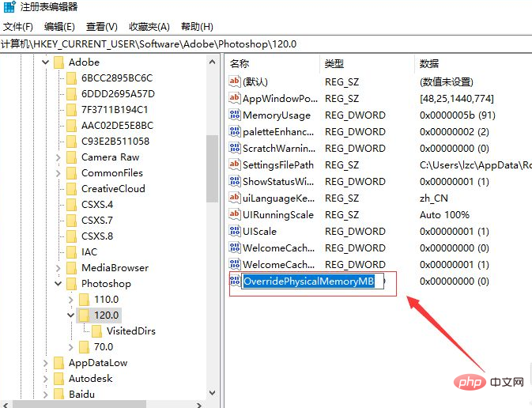Select the 6DDD2695A57D folder icon
Viewport: 532px width, 408px height.
click(x=72, y=94)
